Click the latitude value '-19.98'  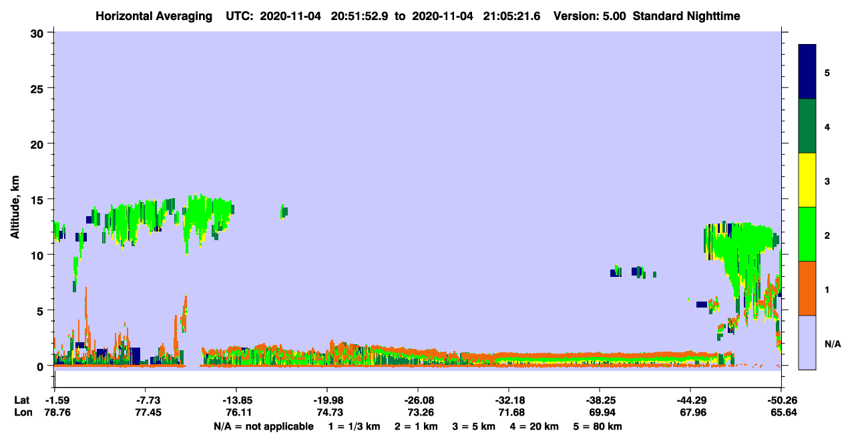click(327, 400)
